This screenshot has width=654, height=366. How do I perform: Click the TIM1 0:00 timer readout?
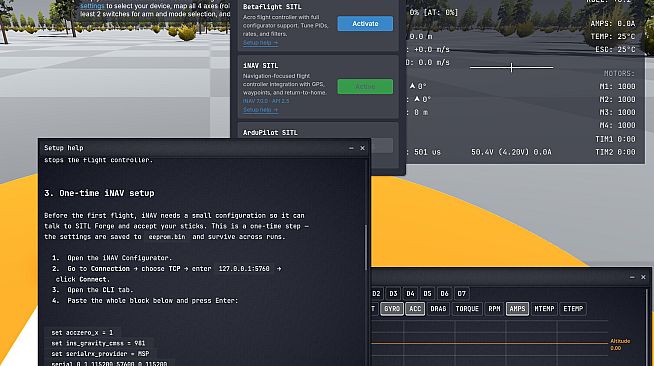coord(616,139)
